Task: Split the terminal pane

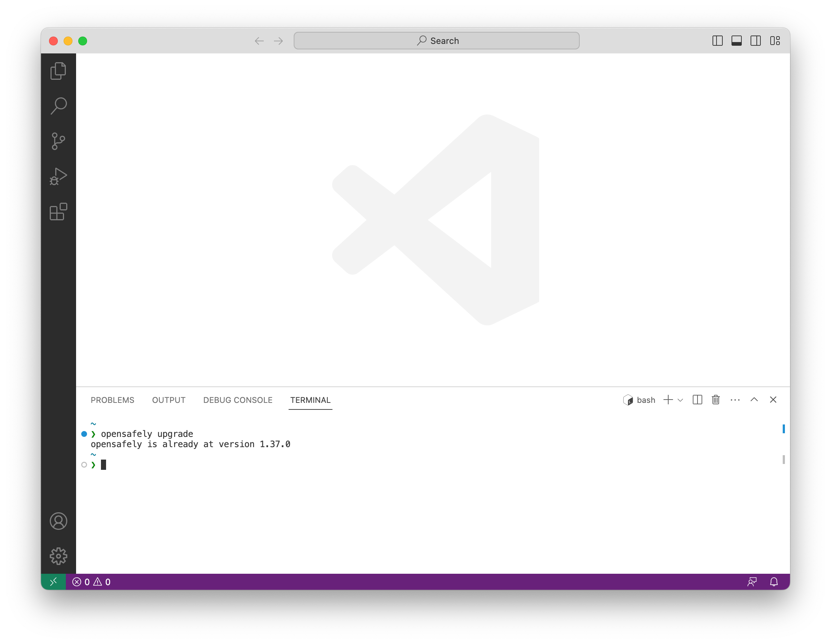Action: [697, 400]
